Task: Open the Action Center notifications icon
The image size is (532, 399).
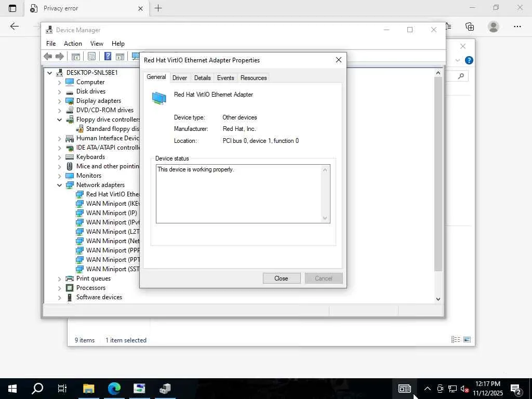Action: pyautogui.click(x=516, y=389)
